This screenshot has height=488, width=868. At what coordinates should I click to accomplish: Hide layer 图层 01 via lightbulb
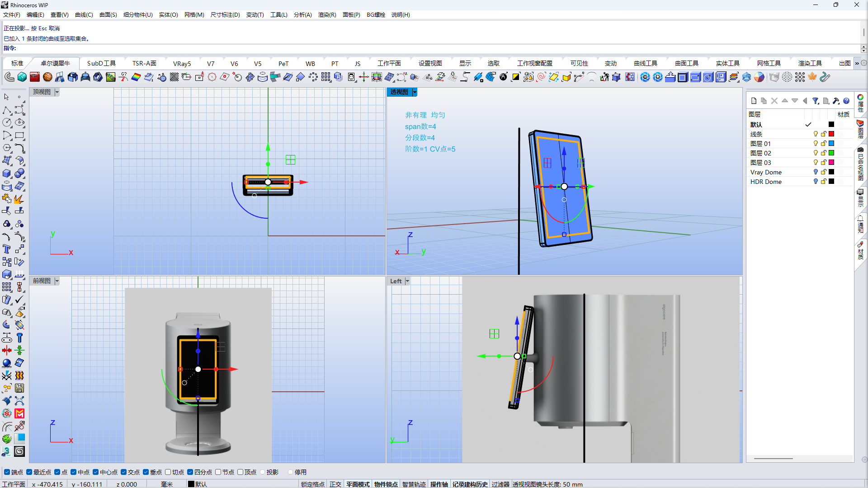click(816, 144)
